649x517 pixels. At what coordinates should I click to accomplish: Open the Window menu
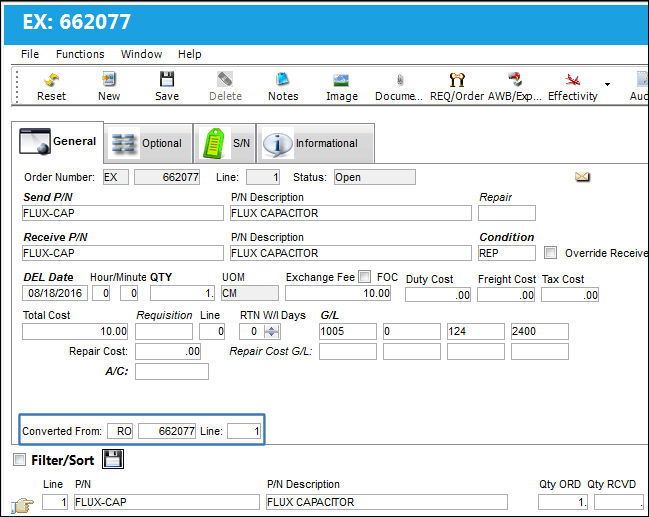141,54
